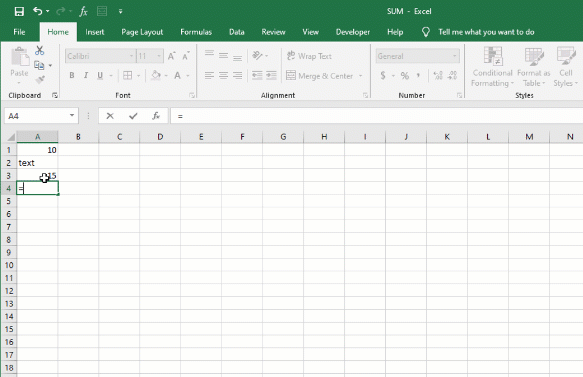Click the Undo arrow icon
Image resolution: width=583 pixels, height=377 pixels.
[x=38, y=11]
